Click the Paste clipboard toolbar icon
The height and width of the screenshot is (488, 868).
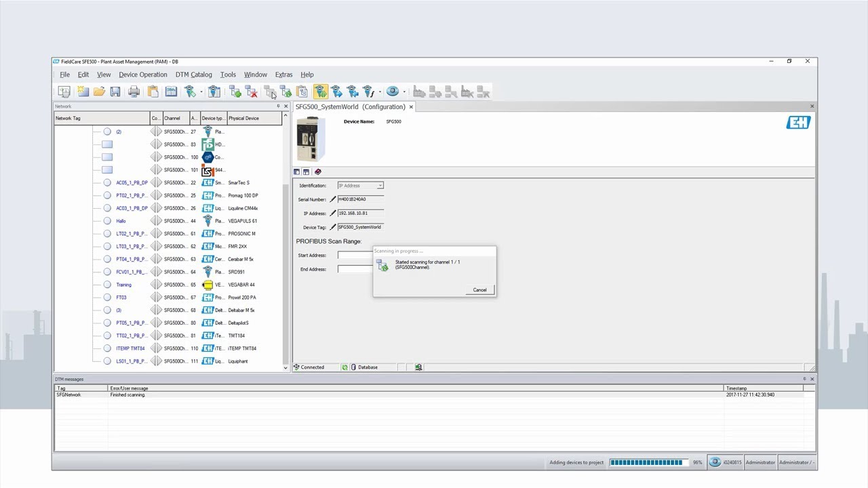coord(153,91)
